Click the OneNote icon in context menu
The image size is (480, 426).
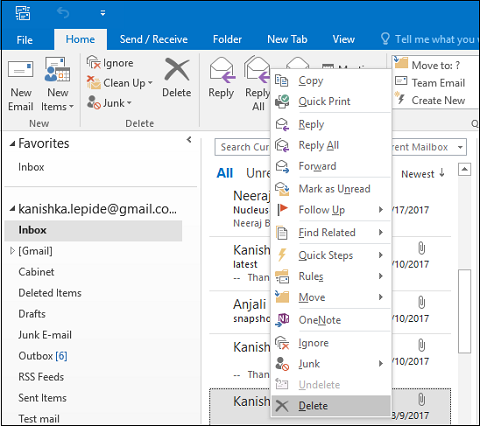click(282, 320)
